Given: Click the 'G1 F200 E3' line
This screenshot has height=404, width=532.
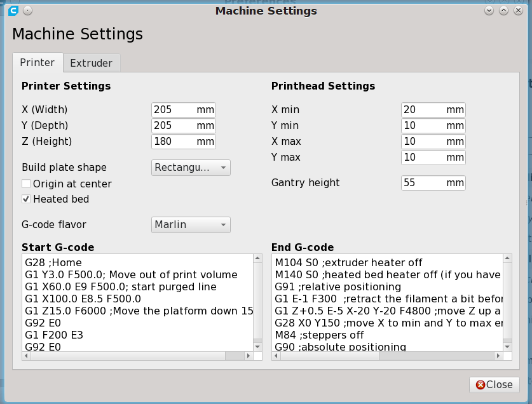Looking at the screenshot, I should tap(54, 335).
